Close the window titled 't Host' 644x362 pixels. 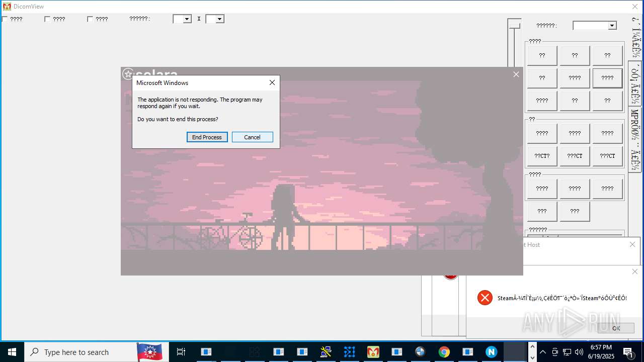point(632,244)
